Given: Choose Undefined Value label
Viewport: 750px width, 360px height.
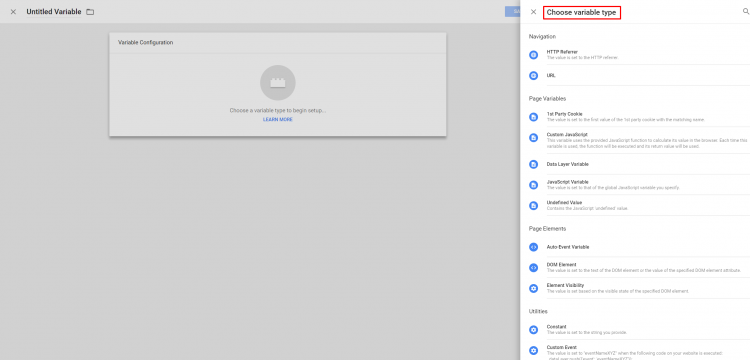Looking at the screenshot, I should (x=564, y=203).
